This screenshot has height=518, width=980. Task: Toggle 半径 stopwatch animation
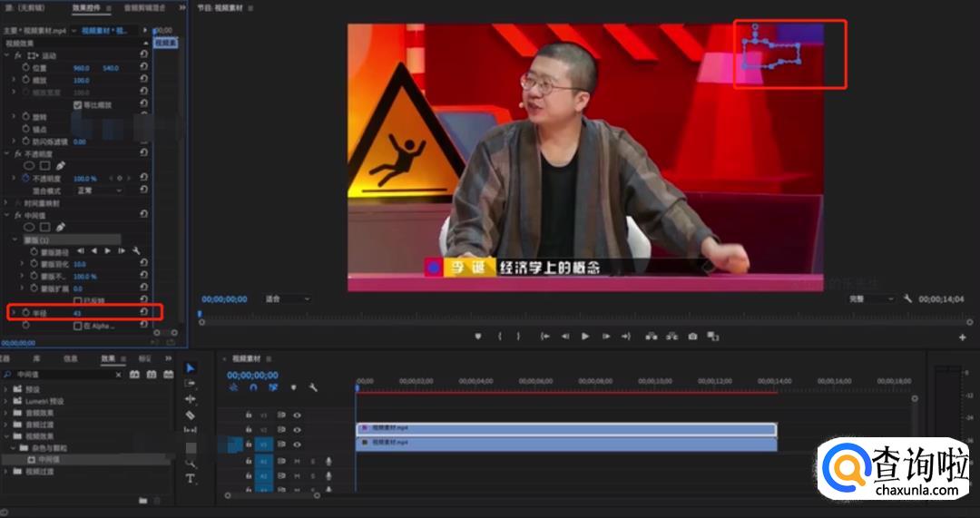click(x=25, y=312)
